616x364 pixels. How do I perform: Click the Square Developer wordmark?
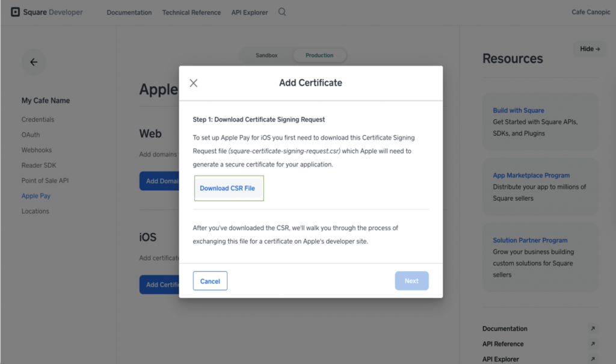click(x=53, y=12)
